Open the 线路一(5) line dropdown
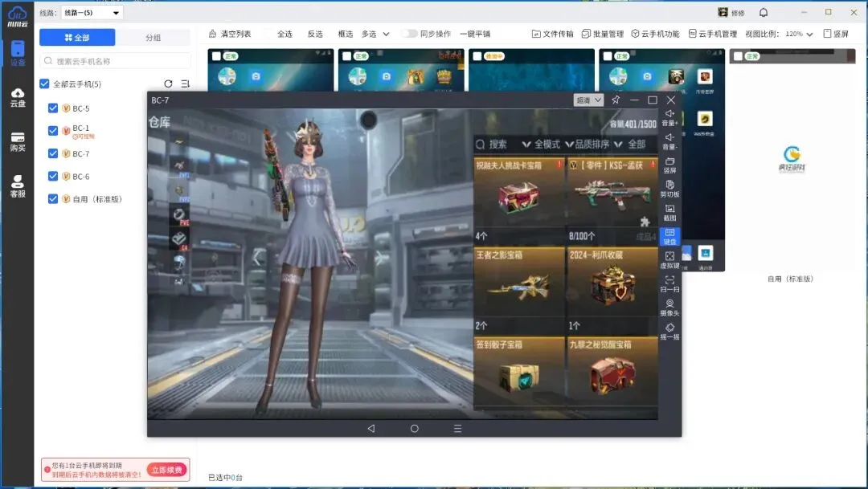 [92, 12]
